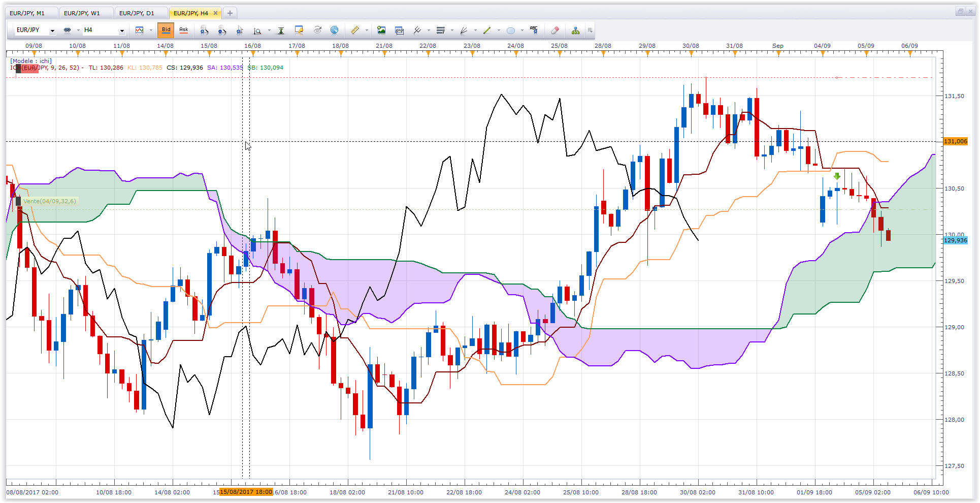Click the 131,006 orange price label
This screenshot has width=980, height=503.
956,141
